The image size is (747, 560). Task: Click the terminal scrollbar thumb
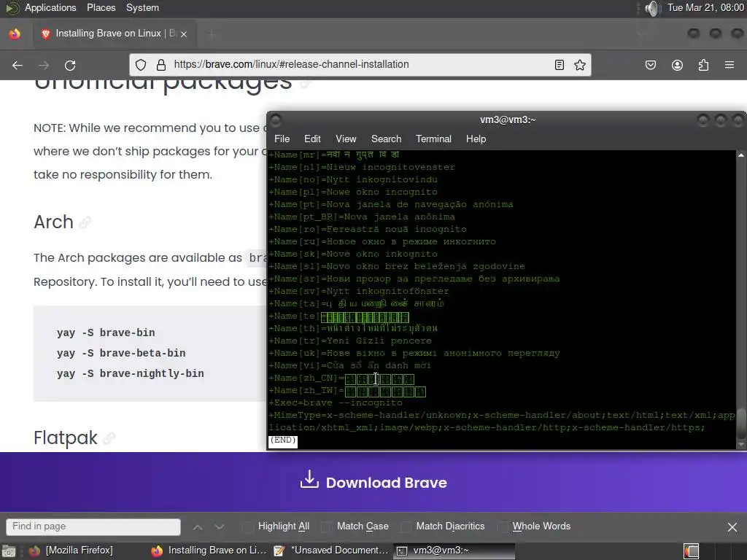[741, 423]
